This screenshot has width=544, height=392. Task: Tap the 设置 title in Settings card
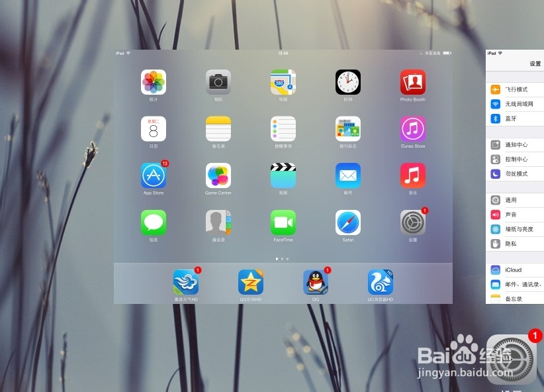pos(535,64)
